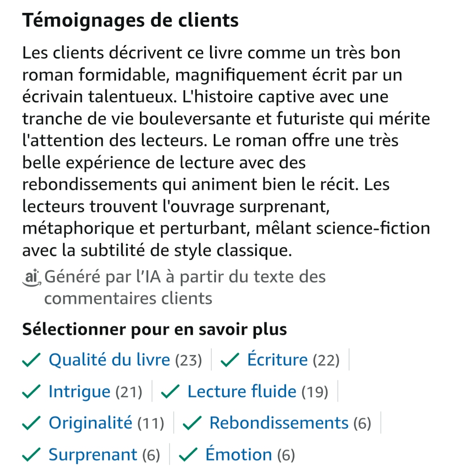Click the checkmark next to Qualité du livre
This screenshot has width=451, height=476.
31,360
